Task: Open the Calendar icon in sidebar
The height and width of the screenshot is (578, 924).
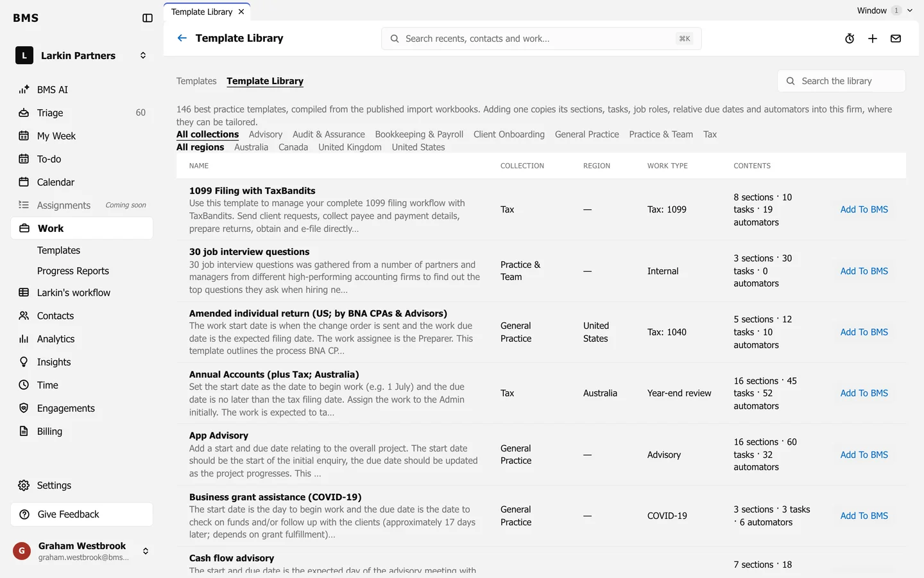Action: pyautogui.click(x=24, y=182)
